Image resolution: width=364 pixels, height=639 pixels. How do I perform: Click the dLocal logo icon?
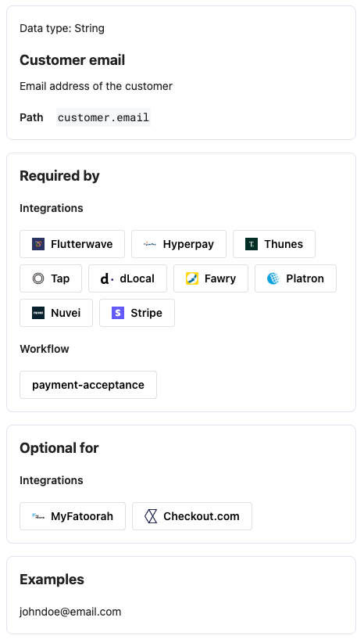tap(107, 278)
